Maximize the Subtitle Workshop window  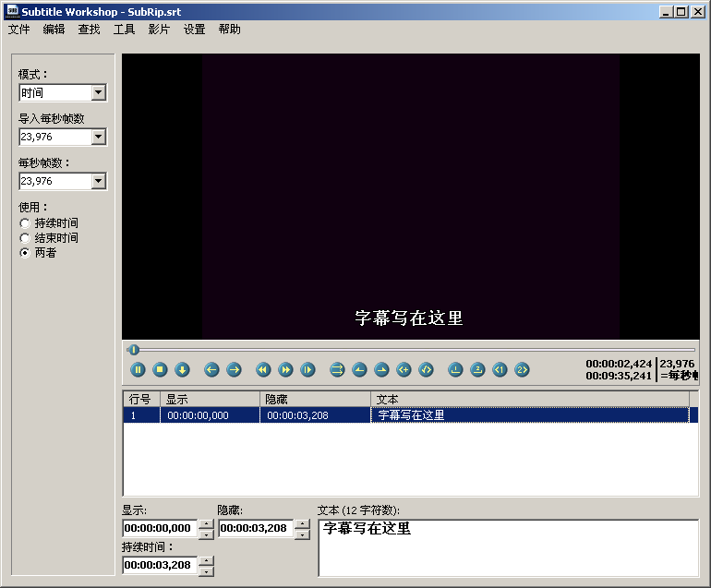[x=681, y=12]
